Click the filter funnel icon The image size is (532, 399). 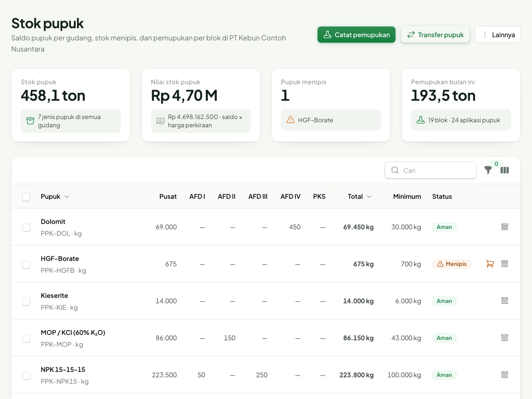coord(488,170)
